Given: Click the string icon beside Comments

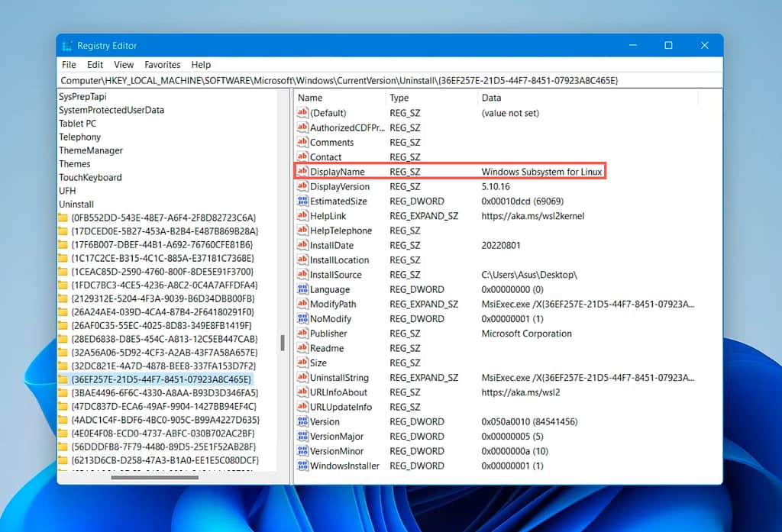Looking at the screenshot, I should point(302,142).
